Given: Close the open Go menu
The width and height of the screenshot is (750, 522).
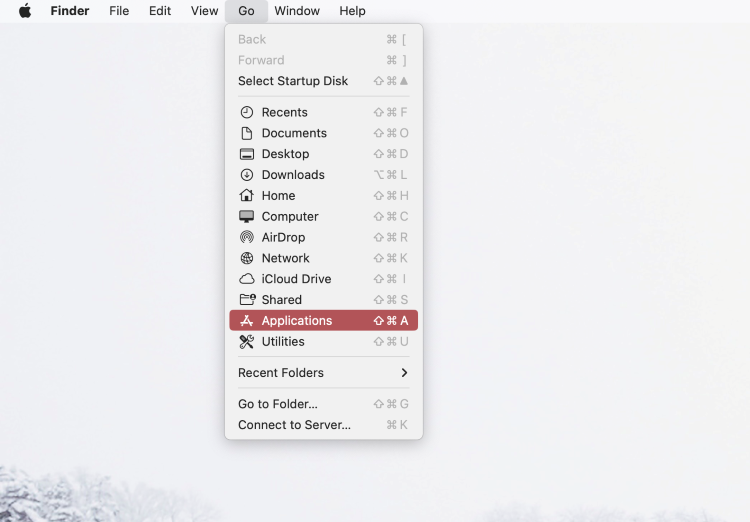Looking at the screenshot, I should pos(246,11).
